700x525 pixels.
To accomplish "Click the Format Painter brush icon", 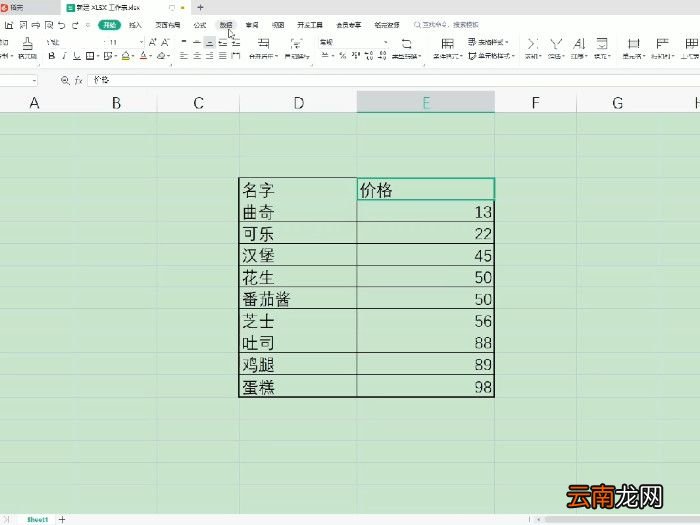I will tap(28, 44).
